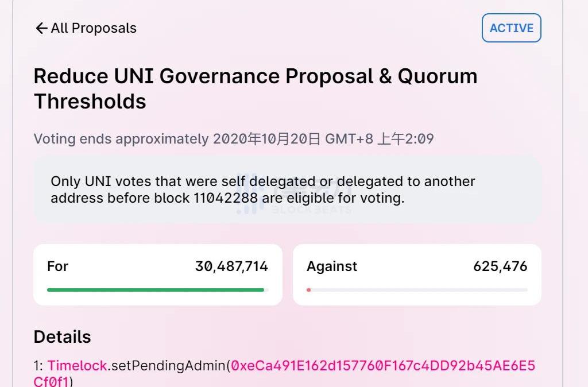Click the Against votes progress bar
This screenshot has width=588, height=387.
pos(417,290)
